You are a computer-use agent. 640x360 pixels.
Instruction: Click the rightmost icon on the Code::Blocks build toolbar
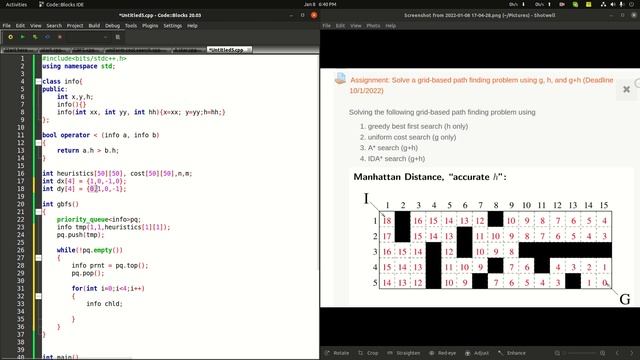point(118,37)
